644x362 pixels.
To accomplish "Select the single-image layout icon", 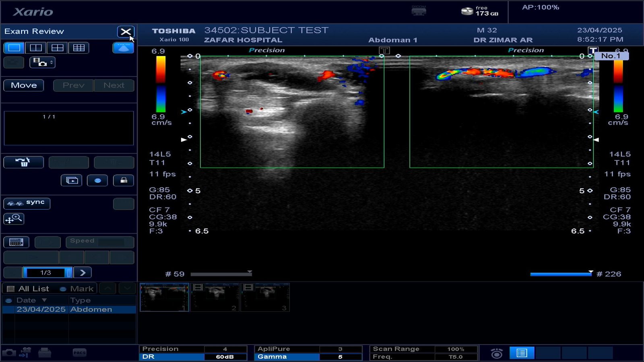I will pos(14,48).
